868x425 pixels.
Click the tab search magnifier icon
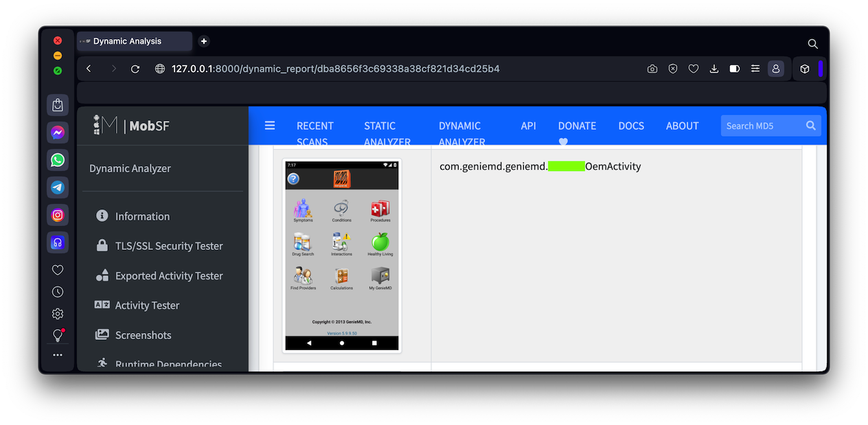(812, 43)
